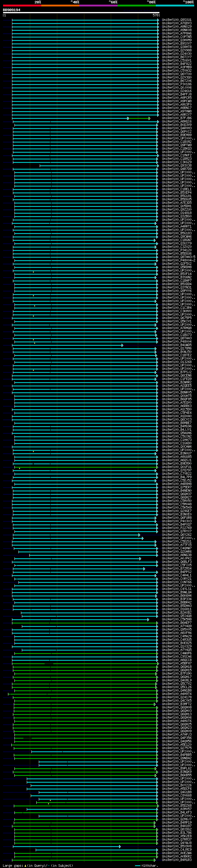Screen dimensions: 197x868
Task: Click the UniRef100_Q6YT00 label
Action: pos(176,74)
